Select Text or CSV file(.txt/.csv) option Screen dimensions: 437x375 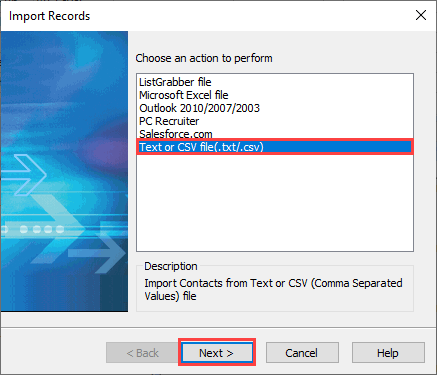click(275, 147)
